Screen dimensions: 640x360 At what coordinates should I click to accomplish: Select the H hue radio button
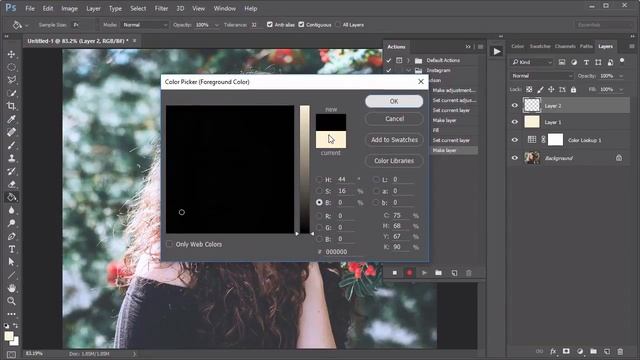click(319, 180)
